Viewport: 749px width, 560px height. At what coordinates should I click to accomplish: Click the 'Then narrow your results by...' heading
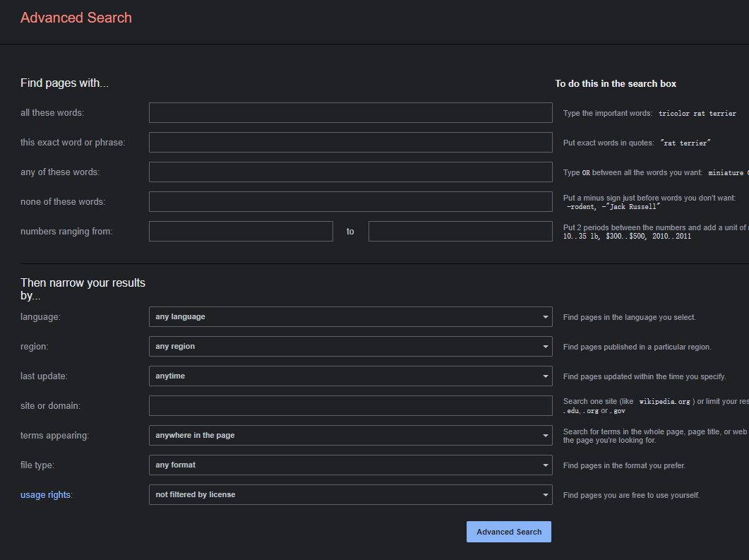click(x=83, y=289)
